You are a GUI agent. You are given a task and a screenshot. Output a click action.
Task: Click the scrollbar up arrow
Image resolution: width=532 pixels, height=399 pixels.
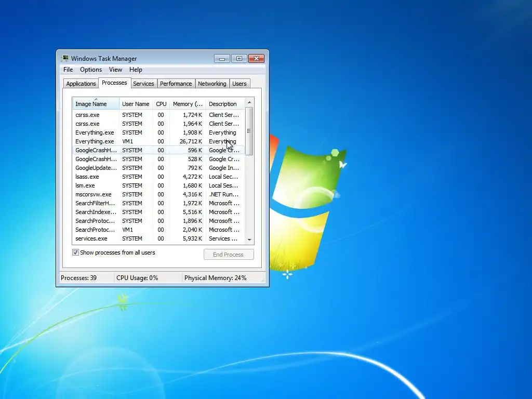(249, 102)
